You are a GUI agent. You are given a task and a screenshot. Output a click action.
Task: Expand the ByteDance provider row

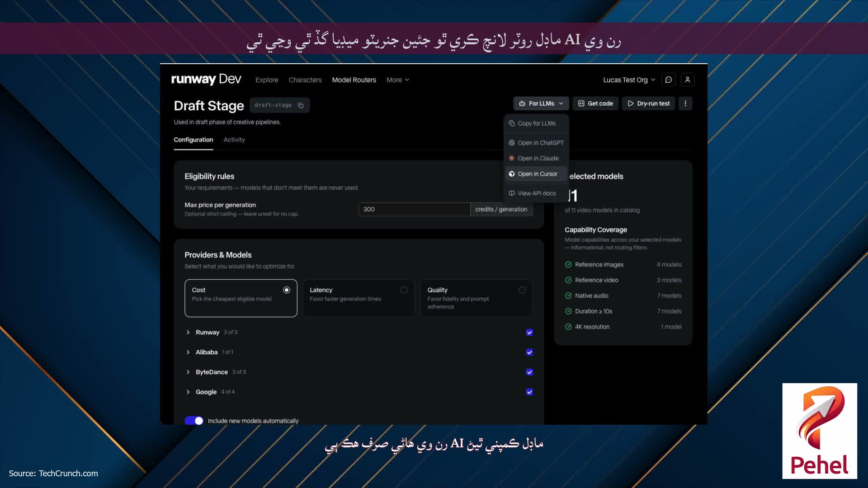188,372
